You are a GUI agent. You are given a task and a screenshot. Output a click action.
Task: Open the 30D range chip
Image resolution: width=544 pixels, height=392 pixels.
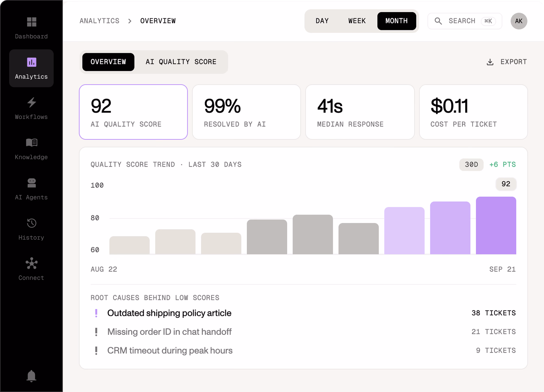pyautogui.click(x=471, y=164)
